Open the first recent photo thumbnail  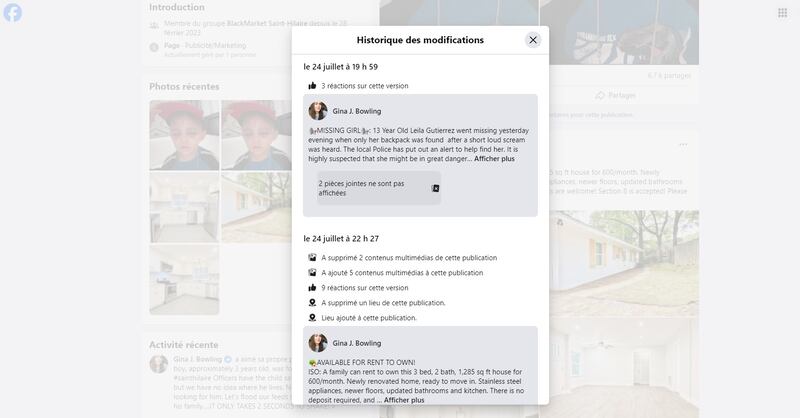(x=184, y=134)
